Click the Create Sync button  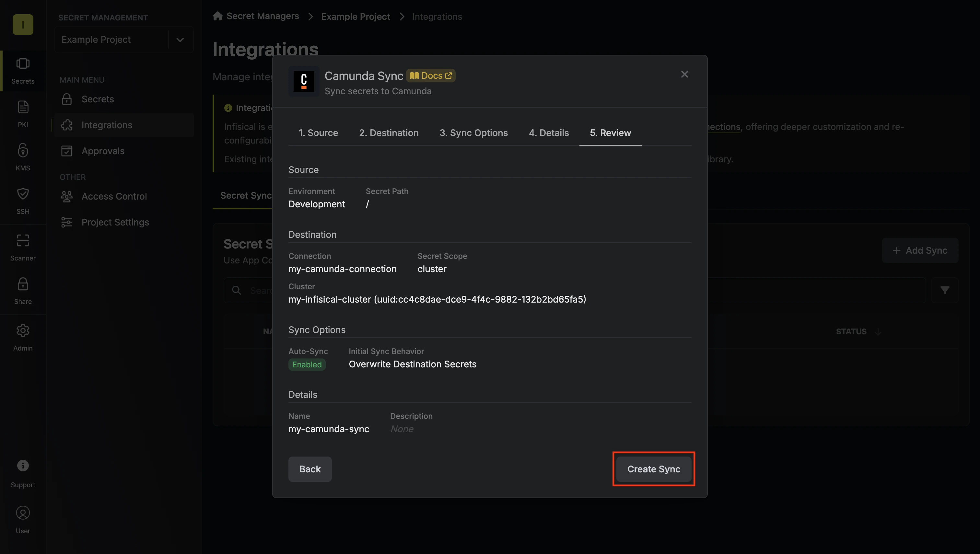tap(653, 469)
